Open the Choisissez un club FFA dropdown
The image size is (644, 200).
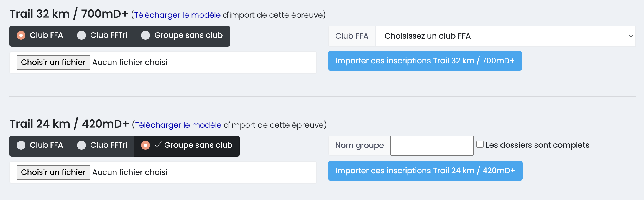coord(504,36)
